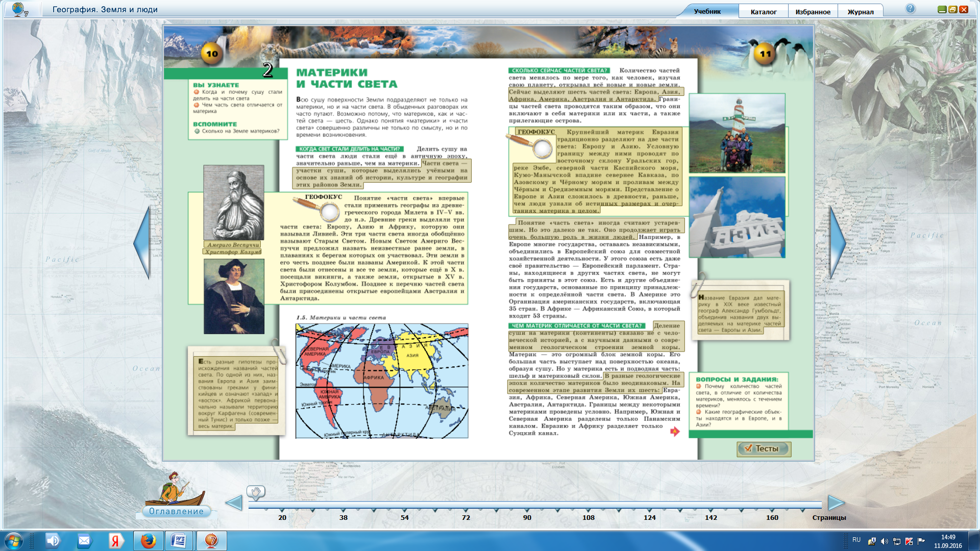Open the Windows Start menu
Screen dimensions: 980x551
[x=14, y=541]
